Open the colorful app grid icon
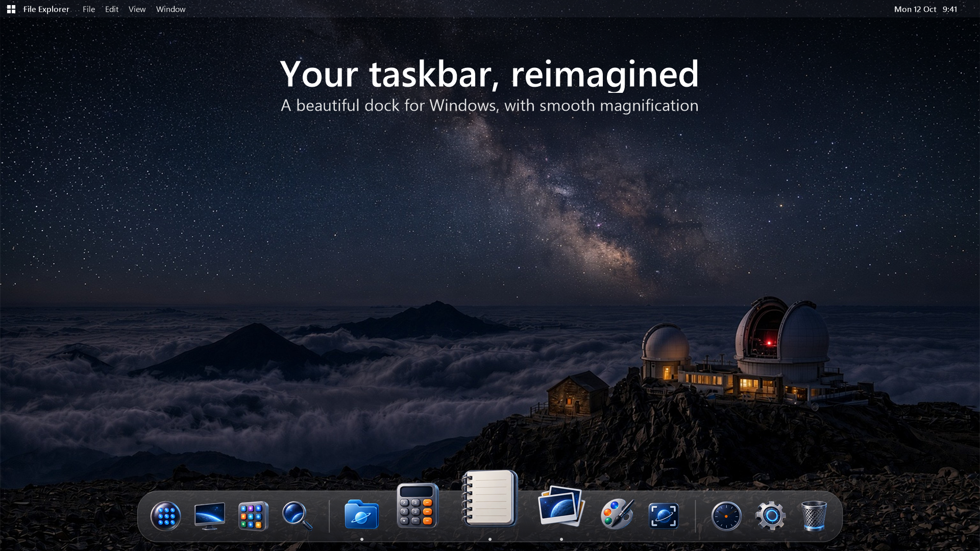 click(x=253, y=516)
